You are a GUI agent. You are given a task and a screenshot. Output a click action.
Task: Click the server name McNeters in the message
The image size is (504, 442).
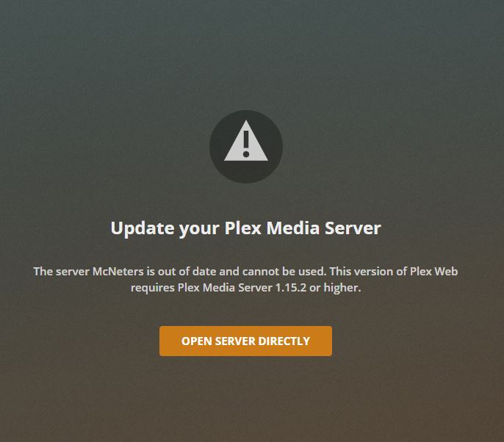(118, 272)
